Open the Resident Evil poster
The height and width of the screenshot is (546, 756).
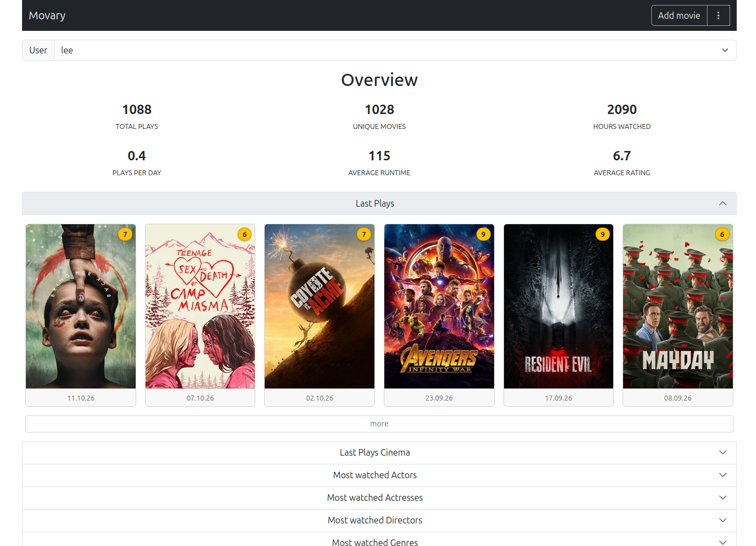click(559, 306)
